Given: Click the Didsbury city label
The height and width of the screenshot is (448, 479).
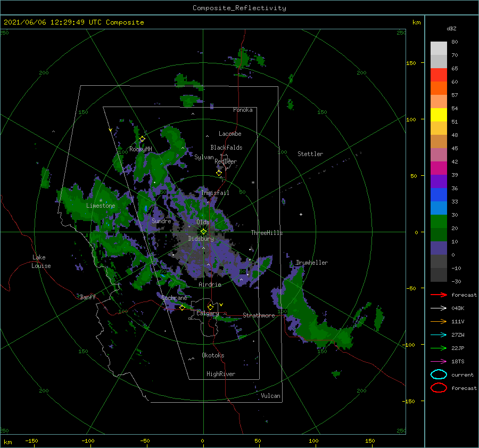Looking at the screenshot, I should click(x=201, y=239).
